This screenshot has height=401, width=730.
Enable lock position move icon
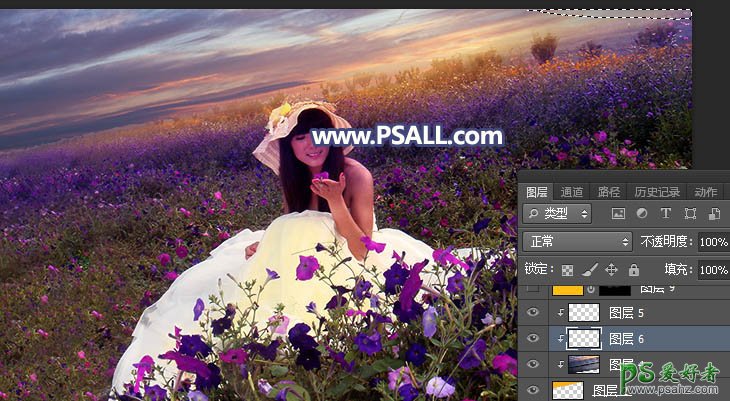click(612, 270)
